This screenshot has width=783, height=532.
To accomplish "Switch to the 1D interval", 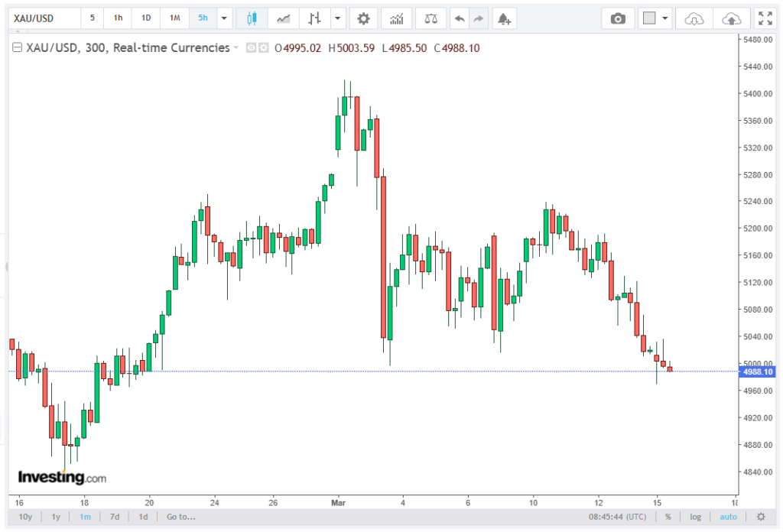I will coord(146,18).
